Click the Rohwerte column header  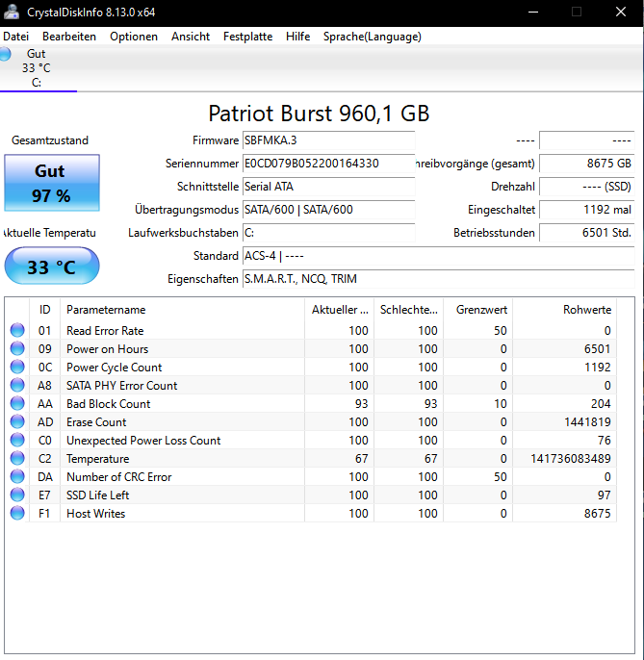click(565, 310)
